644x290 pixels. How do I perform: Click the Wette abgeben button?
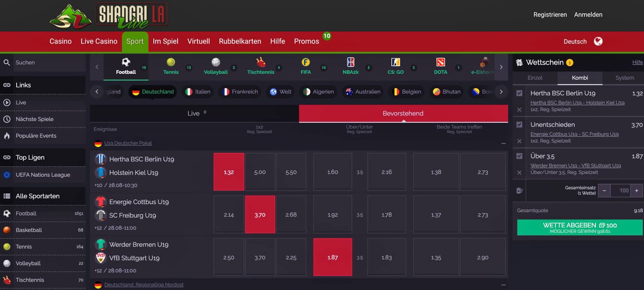point(580,228)
